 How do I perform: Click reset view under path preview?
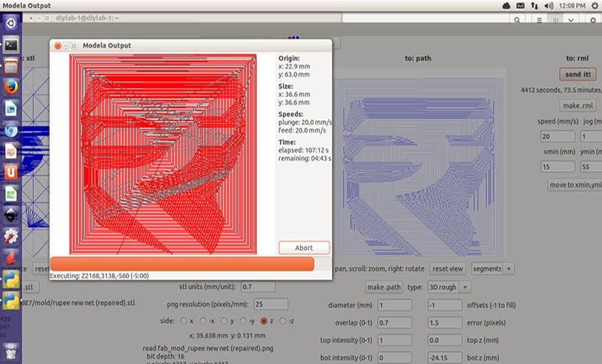coord(448,269)
